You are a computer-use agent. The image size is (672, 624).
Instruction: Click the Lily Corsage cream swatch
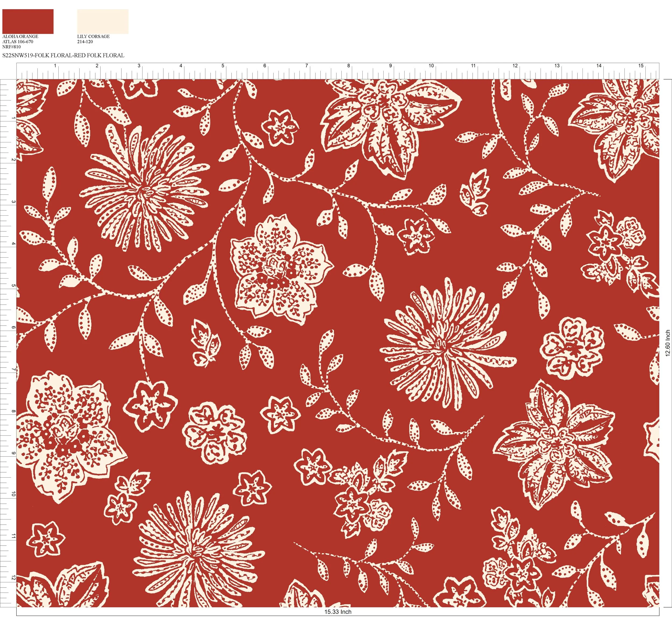pos(103,21)
